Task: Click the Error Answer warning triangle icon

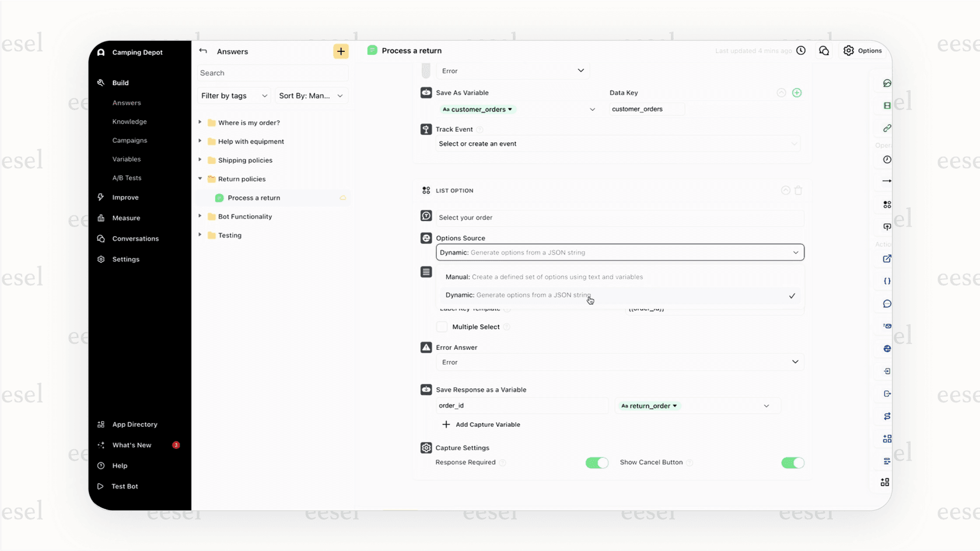Action: [425, 347]
